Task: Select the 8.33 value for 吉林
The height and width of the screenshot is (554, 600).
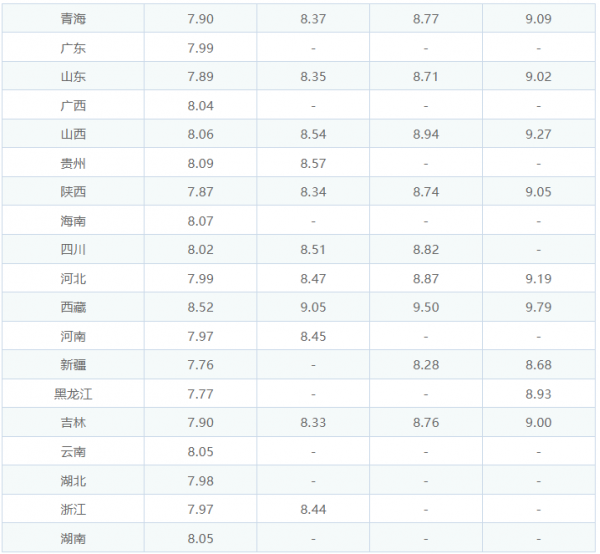Action: [313, 423]
